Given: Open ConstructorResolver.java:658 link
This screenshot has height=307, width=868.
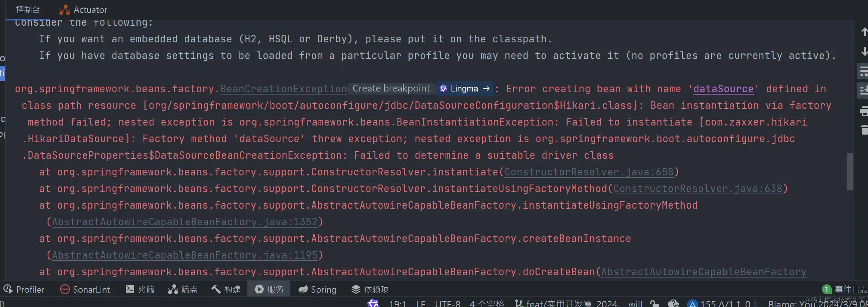Looking at the screenshot, I should 589,172.
